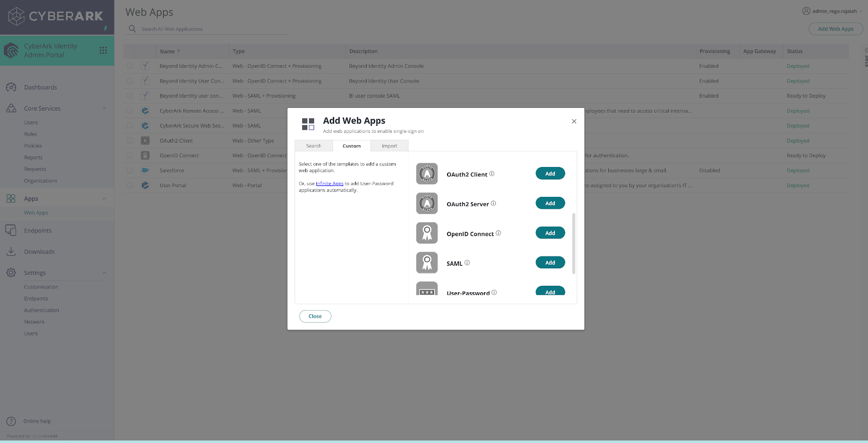Viewport: 868px width, 443px height.
Task: Click the Add Web Apps dialog grid icon
Action: 308,124
